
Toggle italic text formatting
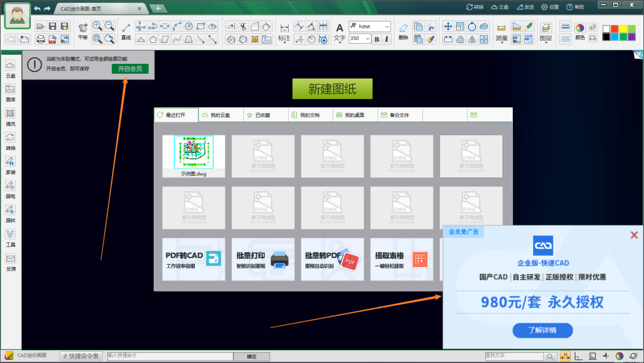[x=386, y=39]
